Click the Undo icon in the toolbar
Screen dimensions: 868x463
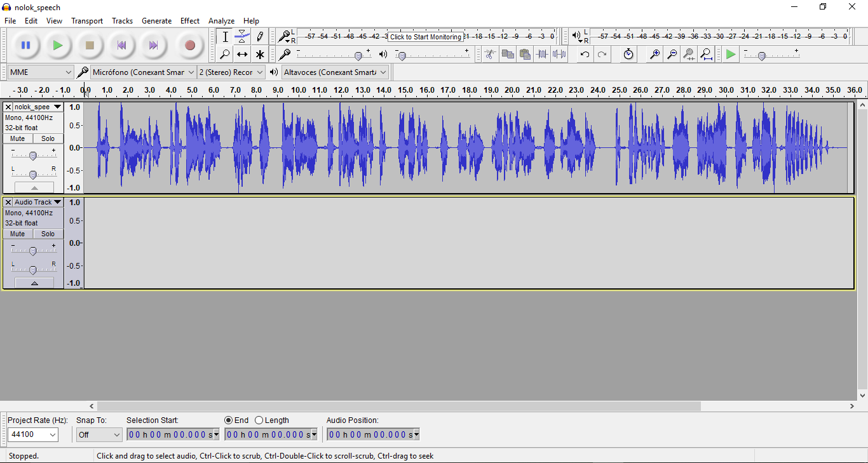click(584, 54)
